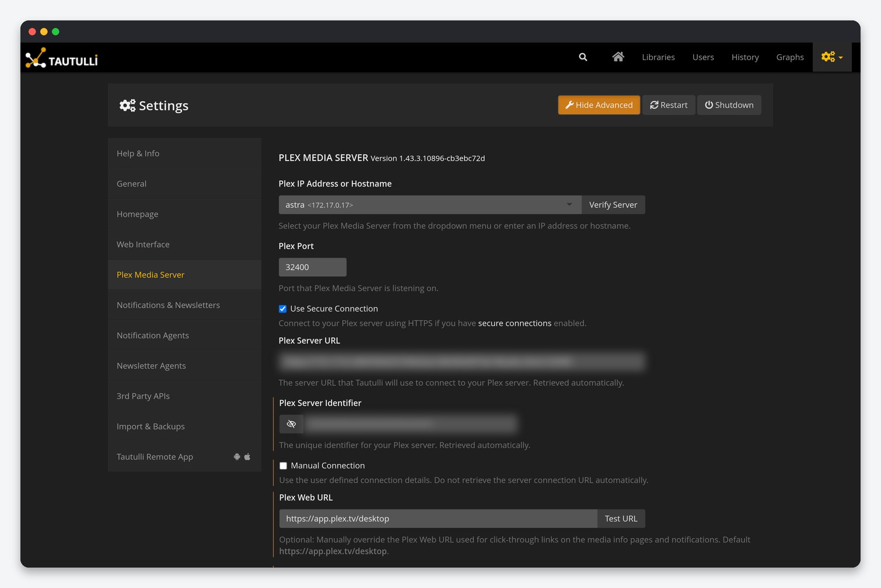Select the Web Interface settings tab
Screen dimensions: 881x588
click(x=184, y=244)
